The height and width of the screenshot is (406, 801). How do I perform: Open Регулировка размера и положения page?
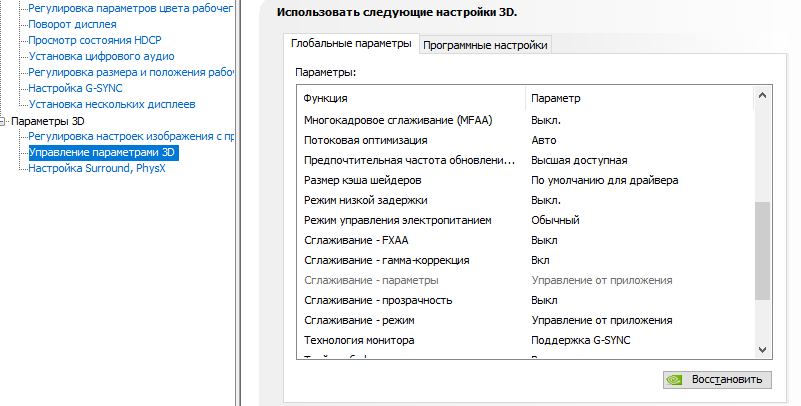[x=131, y=72]
